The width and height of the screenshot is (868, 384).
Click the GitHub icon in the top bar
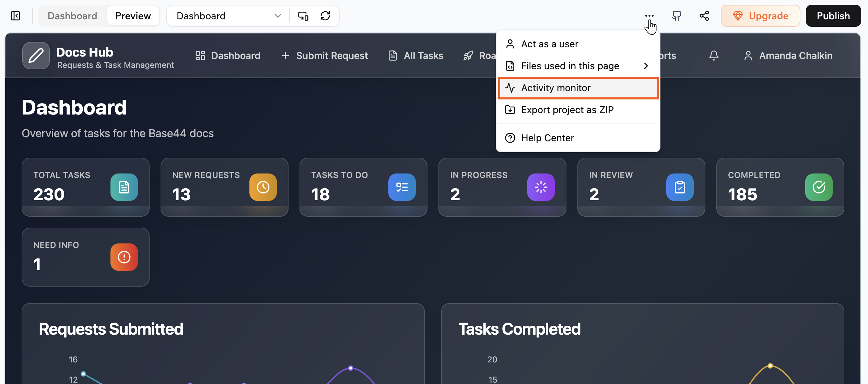[676, 16]
